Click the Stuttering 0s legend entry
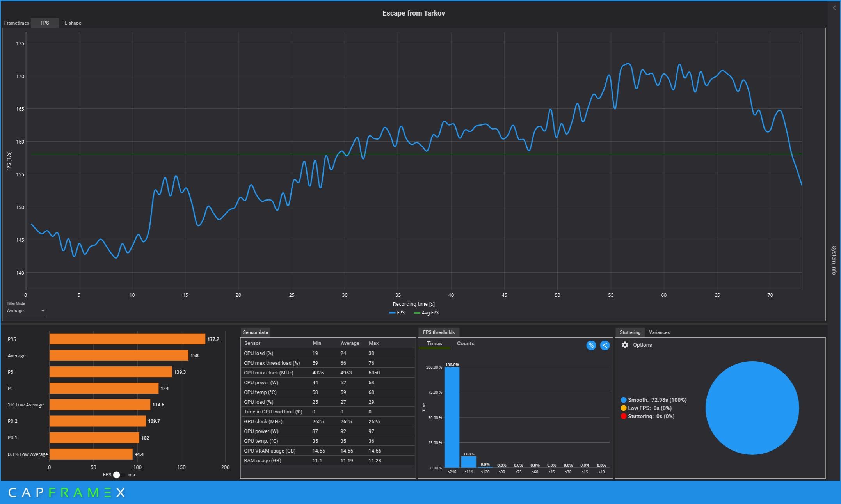The image size is (841, 504). [x=648, y=416]
